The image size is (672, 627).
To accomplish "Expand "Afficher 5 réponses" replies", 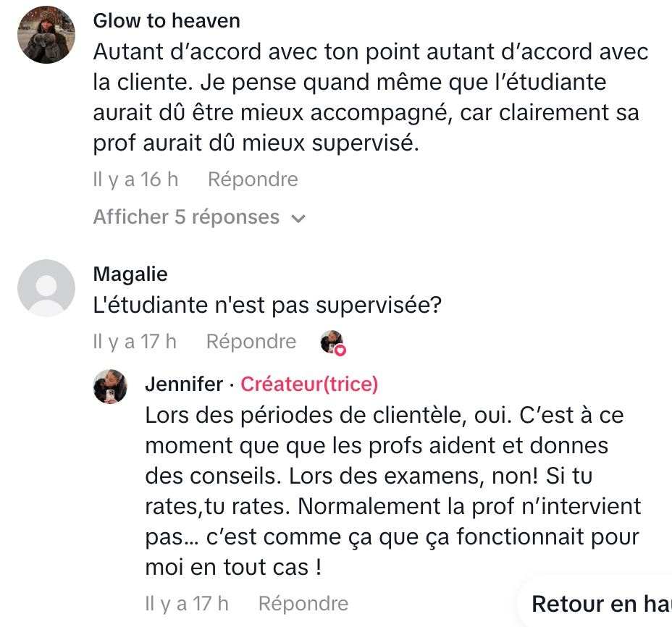I will click(x=186, y=217).
